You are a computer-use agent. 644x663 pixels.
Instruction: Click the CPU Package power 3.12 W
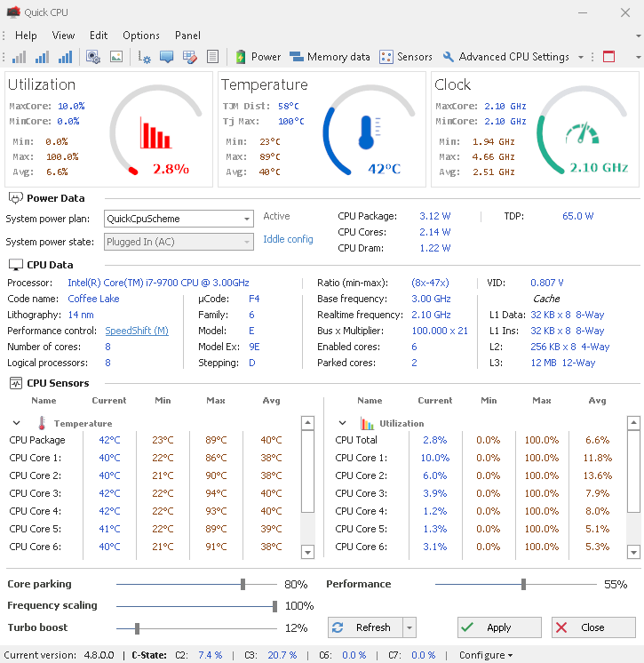435,216
